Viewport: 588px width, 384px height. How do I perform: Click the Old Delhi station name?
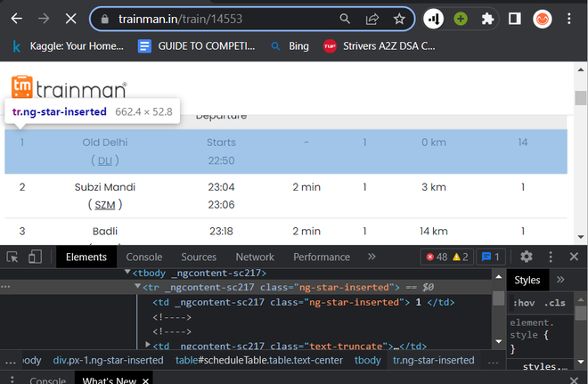(105, 143)
